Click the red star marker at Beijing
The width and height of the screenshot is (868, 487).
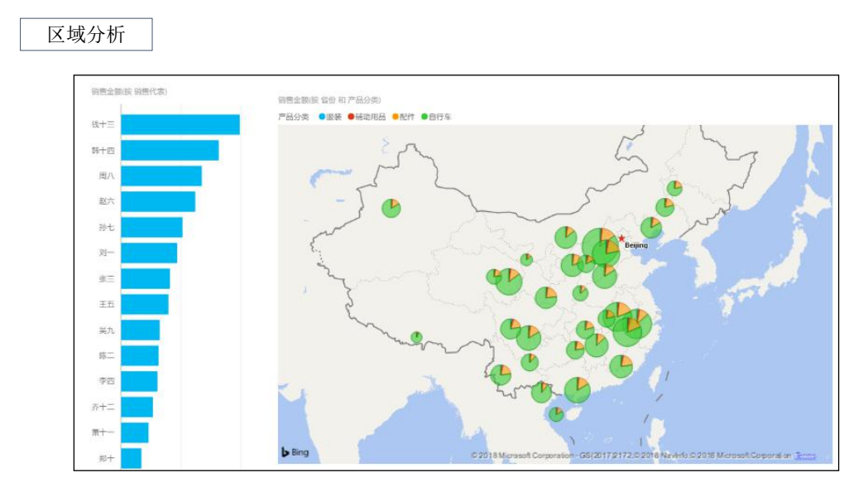coord(622,239)
